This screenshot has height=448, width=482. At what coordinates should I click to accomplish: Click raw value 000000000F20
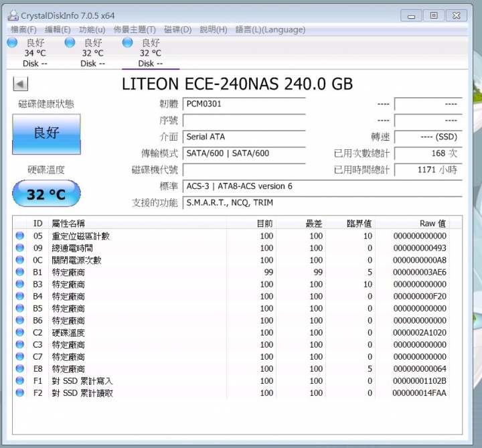(420, 296)
